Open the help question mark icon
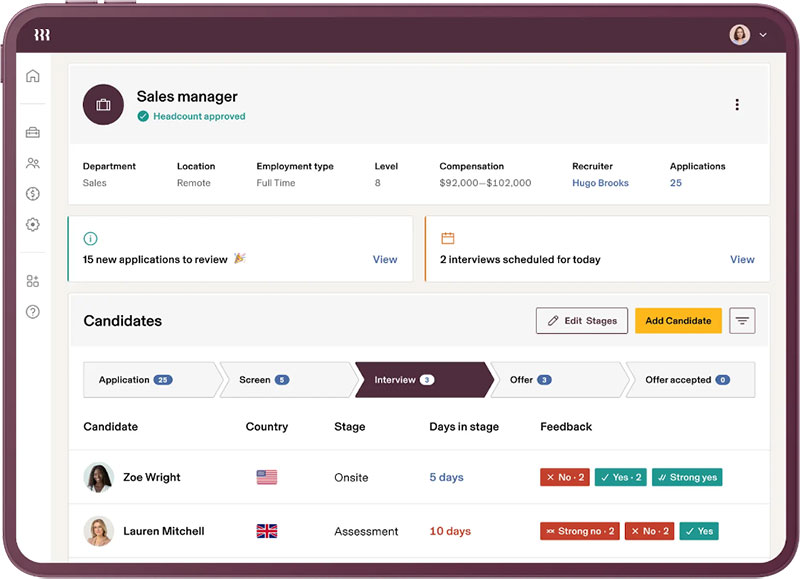This screenshot has height=579, width=800. pyautogui.click(x=33, y=312)
